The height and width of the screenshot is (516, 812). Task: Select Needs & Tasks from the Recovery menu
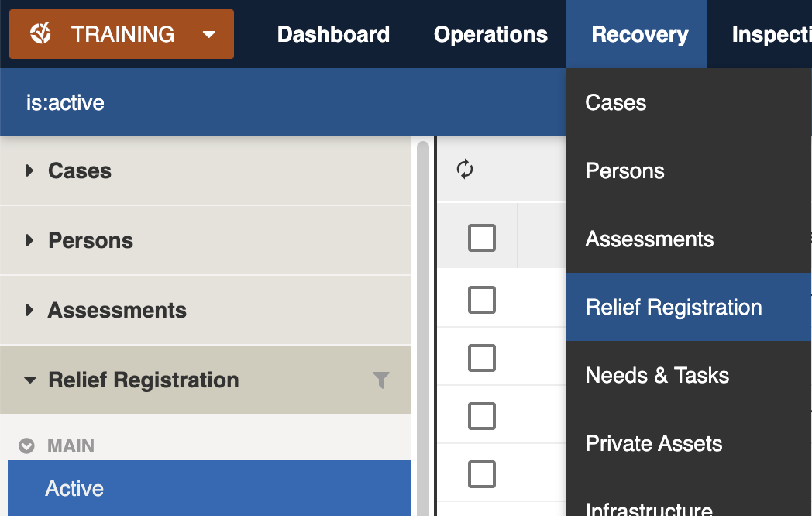657,376
